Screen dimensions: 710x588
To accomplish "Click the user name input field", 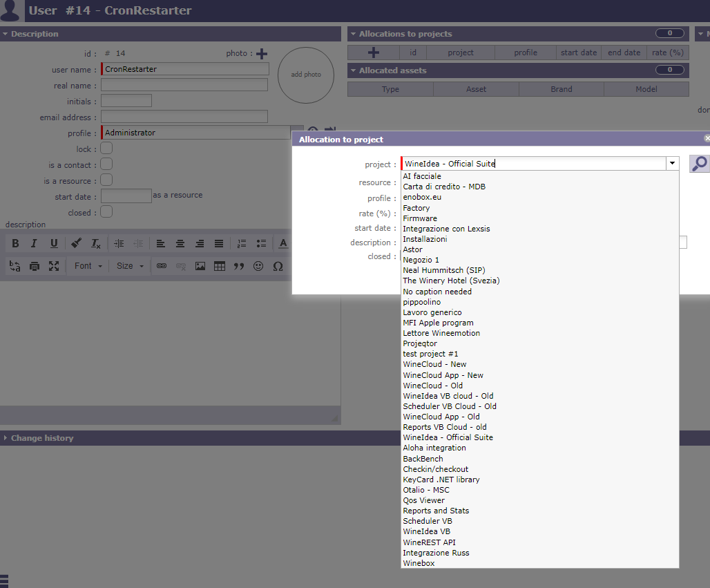I will click(185, 69).
